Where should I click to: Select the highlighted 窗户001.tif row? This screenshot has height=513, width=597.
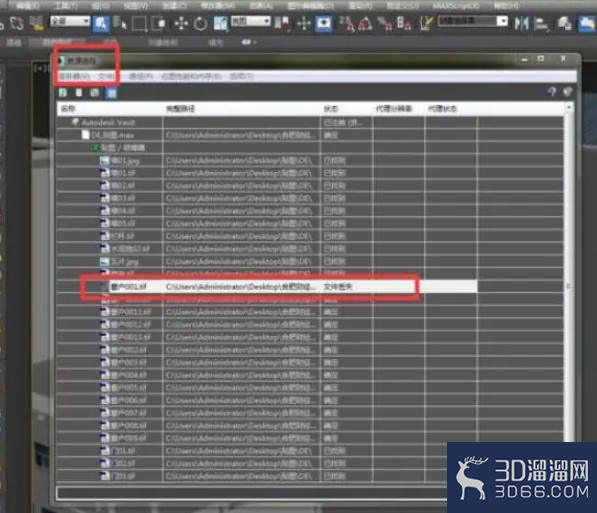[x=267, y=287]
